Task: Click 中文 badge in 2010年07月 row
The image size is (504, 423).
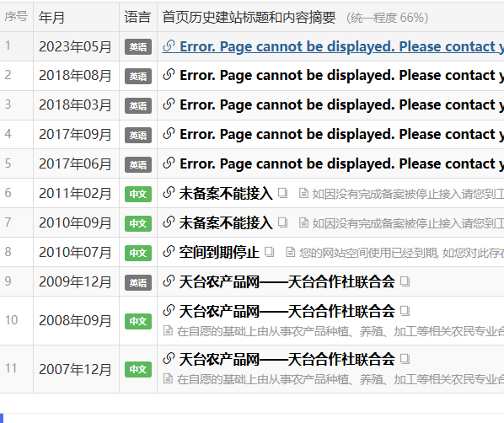Action: [x=138, y=253]
